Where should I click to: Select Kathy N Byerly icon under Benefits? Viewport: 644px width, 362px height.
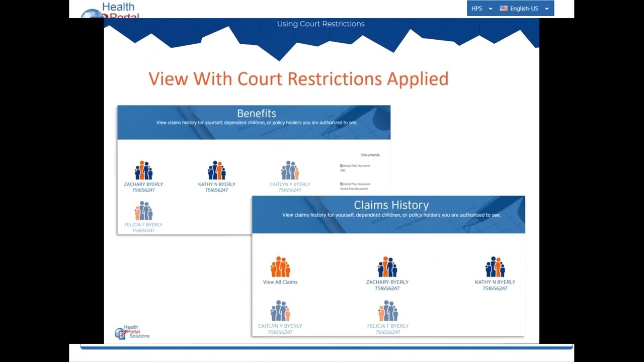point(216,170)
